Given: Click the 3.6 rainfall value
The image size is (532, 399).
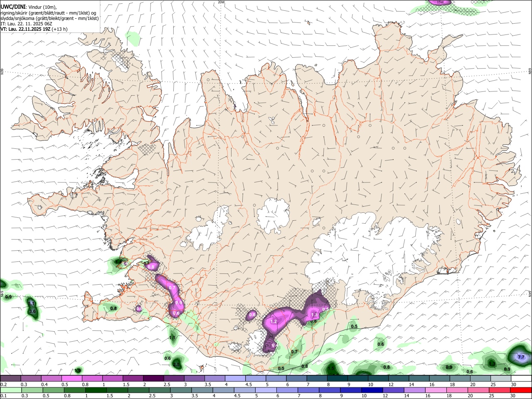Looking at the screenshot, I should click(33, 311).
